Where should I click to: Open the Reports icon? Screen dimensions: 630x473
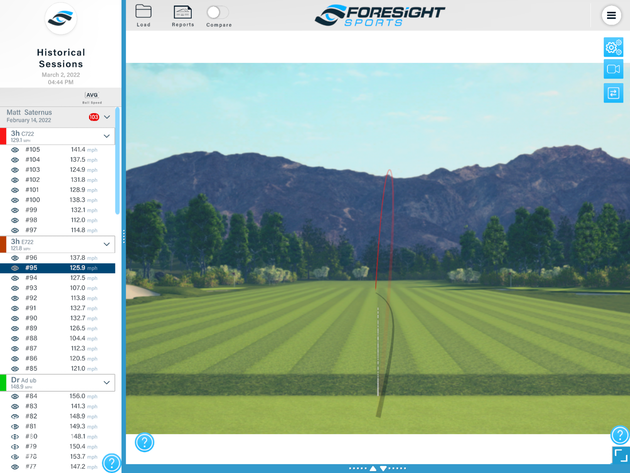point(182,13)
